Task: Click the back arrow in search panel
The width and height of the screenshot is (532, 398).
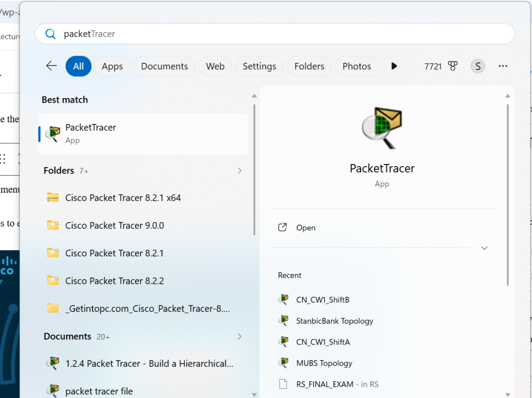Action: pos(51,66)
